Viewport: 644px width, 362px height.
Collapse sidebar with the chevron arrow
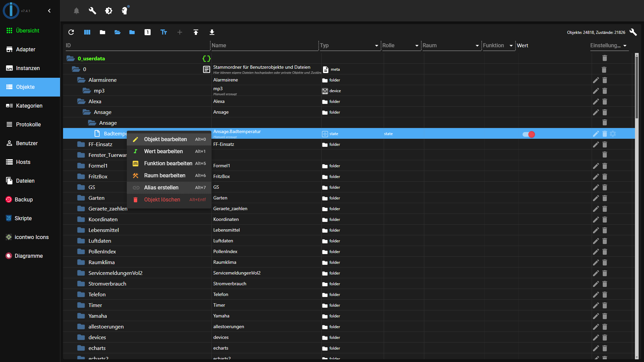click(49, 11)
